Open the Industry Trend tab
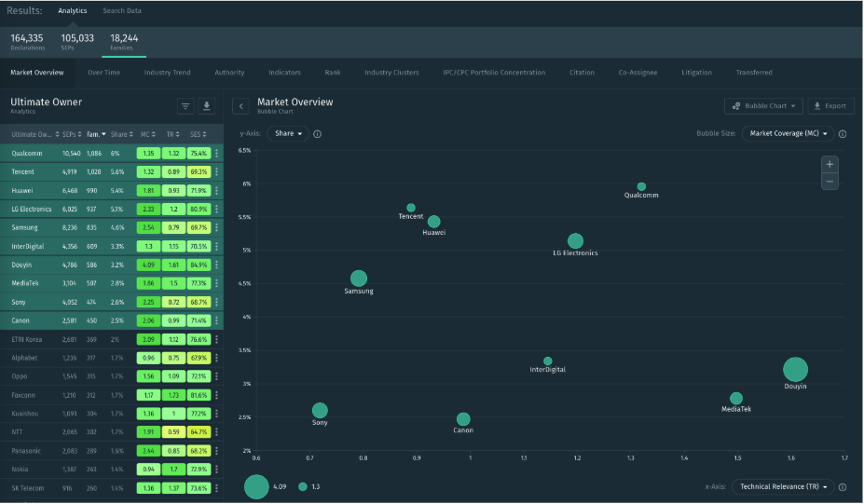 (x=167, y=72)
